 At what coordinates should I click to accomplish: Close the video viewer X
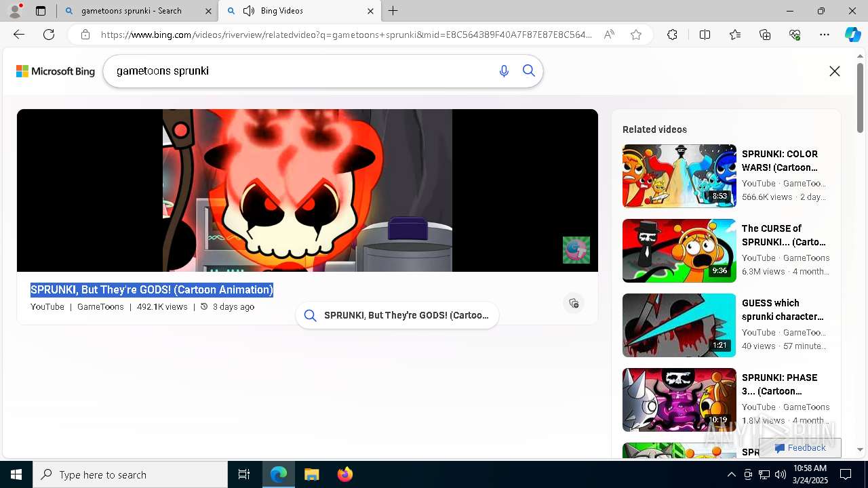[835, 71]
